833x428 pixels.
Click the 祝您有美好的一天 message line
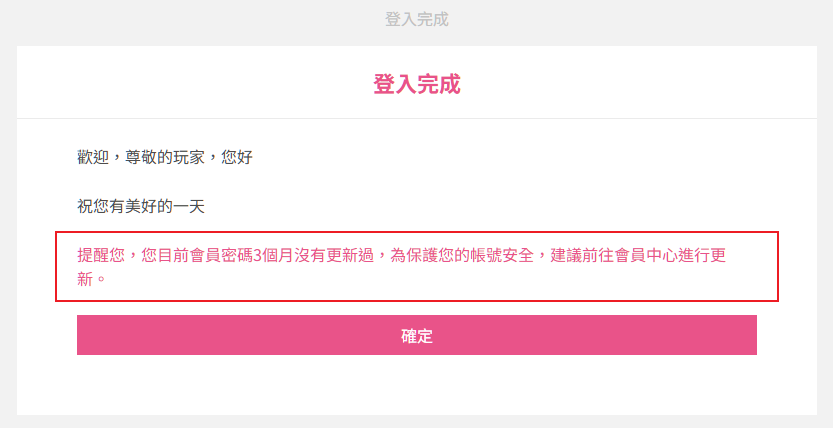141,206
